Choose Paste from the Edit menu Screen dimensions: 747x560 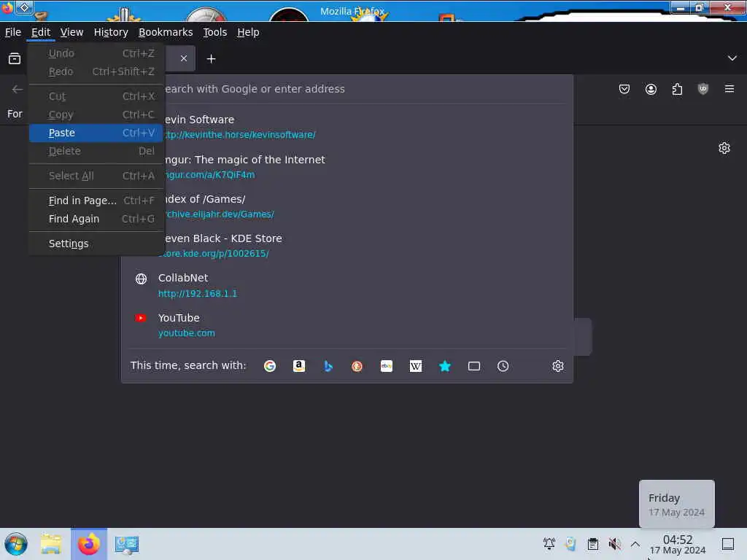(96, 133)
